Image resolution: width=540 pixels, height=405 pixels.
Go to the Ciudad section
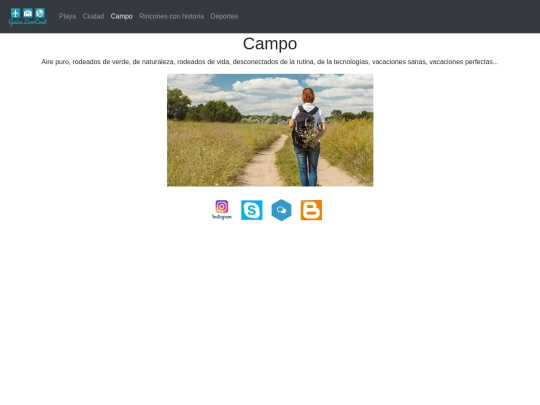pyautogui.click(x=93, y=16)
